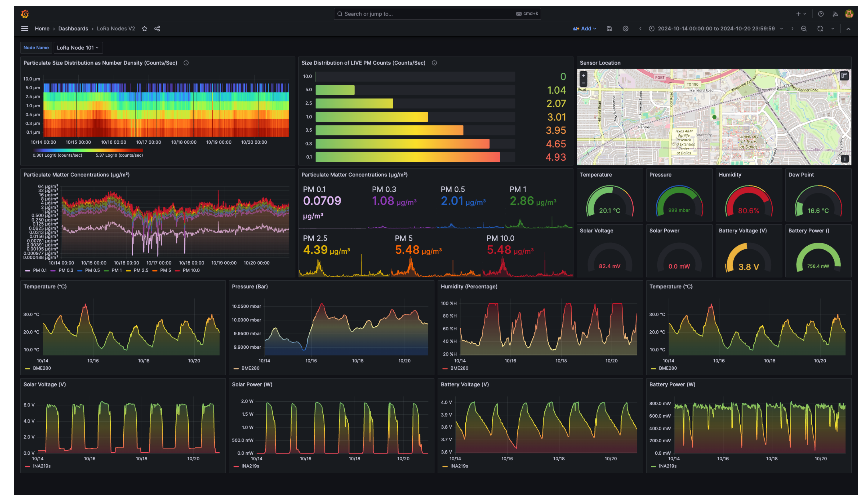Zoom out the time range

coord(804,29)
